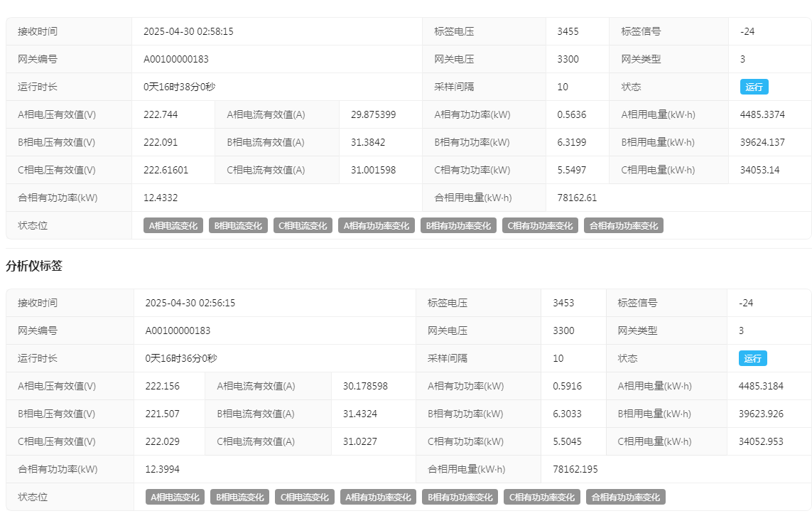Select B-phase current value 31.4324
Viewport: 812px width, 516px height.
(x=360, y=414)
